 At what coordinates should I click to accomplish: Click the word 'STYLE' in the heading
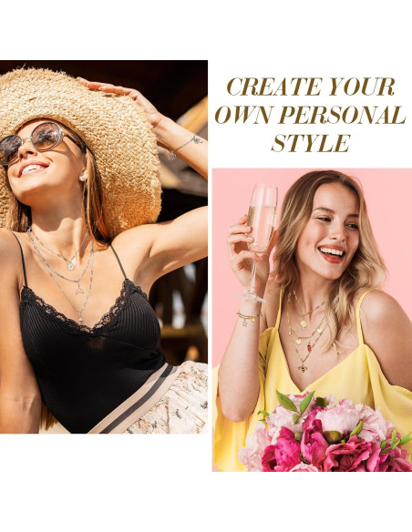[311, 143]
